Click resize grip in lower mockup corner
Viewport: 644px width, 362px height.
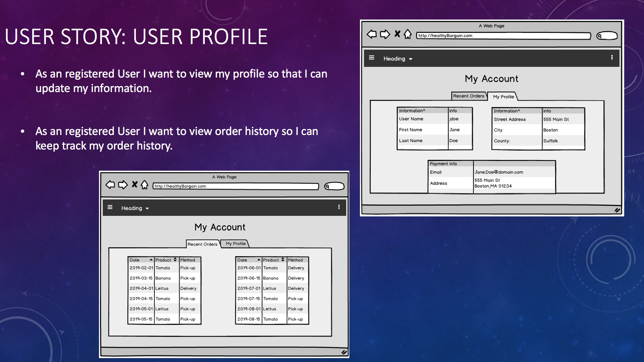pos(344,352)
